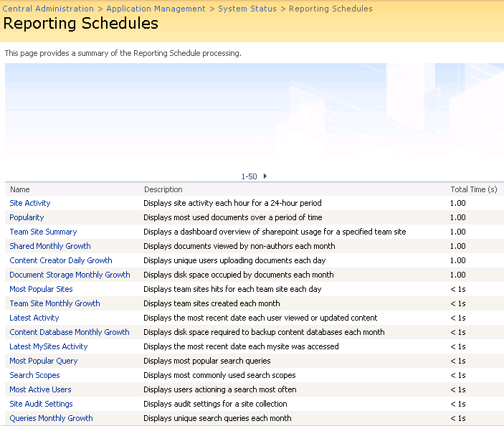Open Shared Monthly Growth report
Image resolution: width=504 pixels, height=426 pixels.
(50, 246)
